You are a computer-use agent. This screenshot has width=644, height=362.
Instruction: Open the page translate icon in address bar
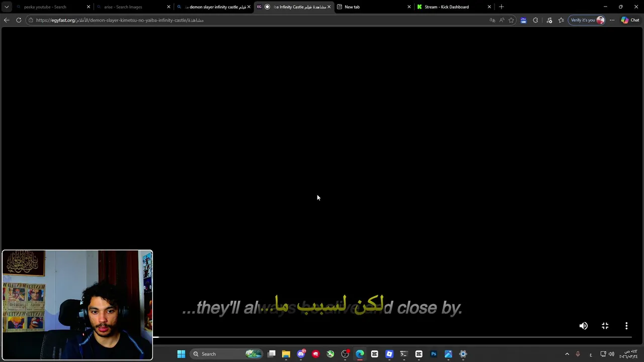(492, 20)
